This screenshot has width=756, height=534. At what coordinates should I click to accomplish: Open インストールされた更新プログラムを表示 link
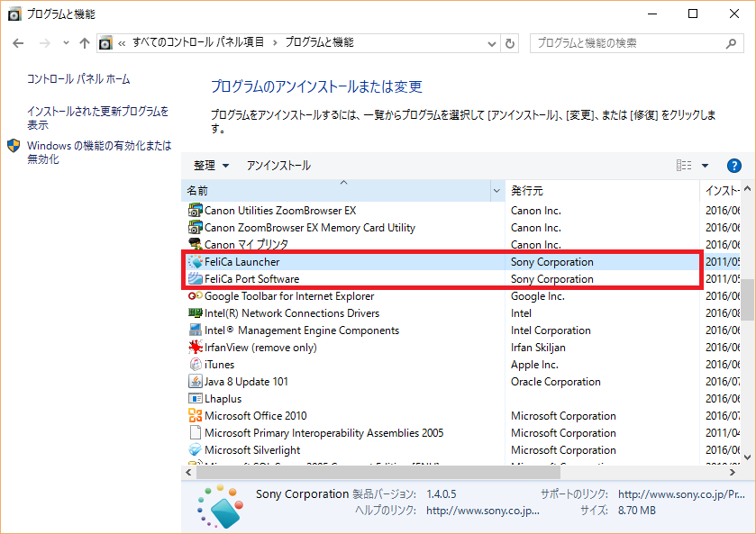(98, 118)
